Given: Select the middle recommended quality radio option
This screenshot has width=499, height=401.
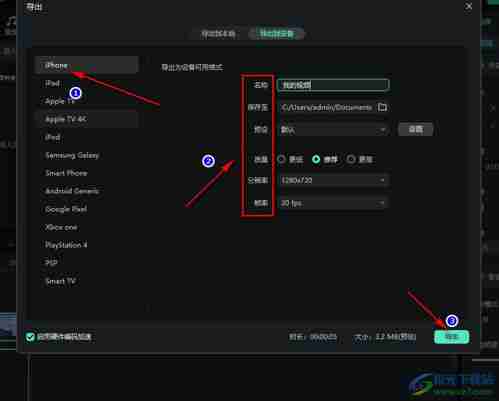Looking at the screenshot, I should click(x=316, y=159).
